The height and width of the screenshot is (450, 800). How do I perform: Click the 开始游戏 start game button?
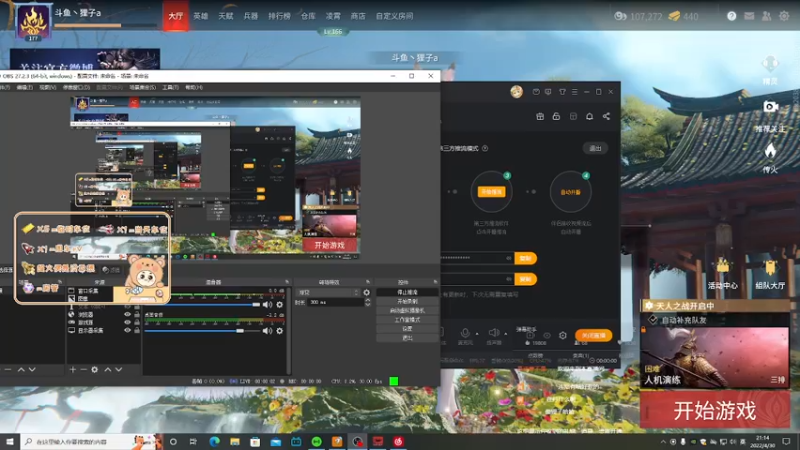[x=715, y=410]
